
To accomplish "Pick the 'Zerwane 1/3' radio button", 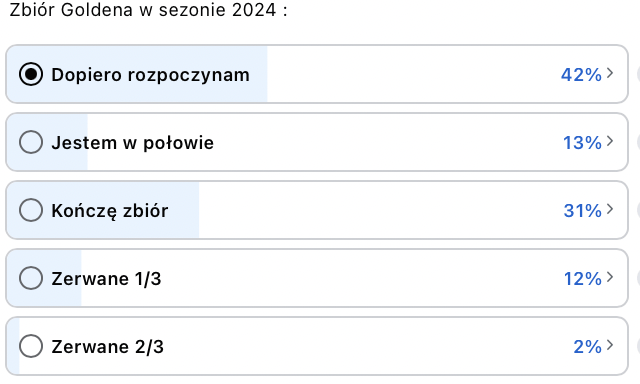I will 31,278.
